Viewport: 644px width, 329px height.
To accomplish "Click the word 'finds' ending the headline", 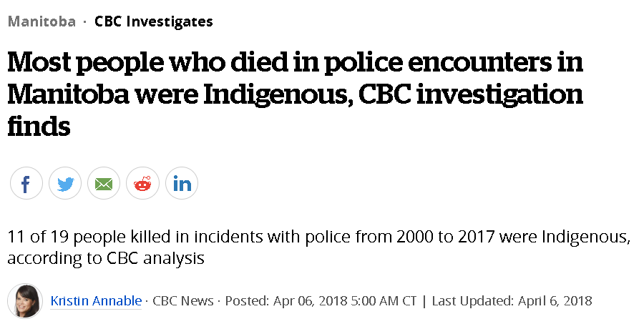I will tap(39, 127).
